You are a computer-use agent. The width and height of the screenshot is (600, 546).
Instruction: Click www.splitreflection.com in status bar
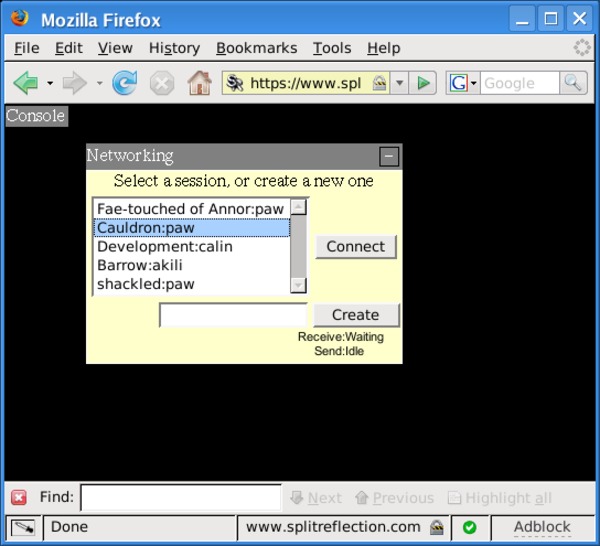tap(333, 527)
